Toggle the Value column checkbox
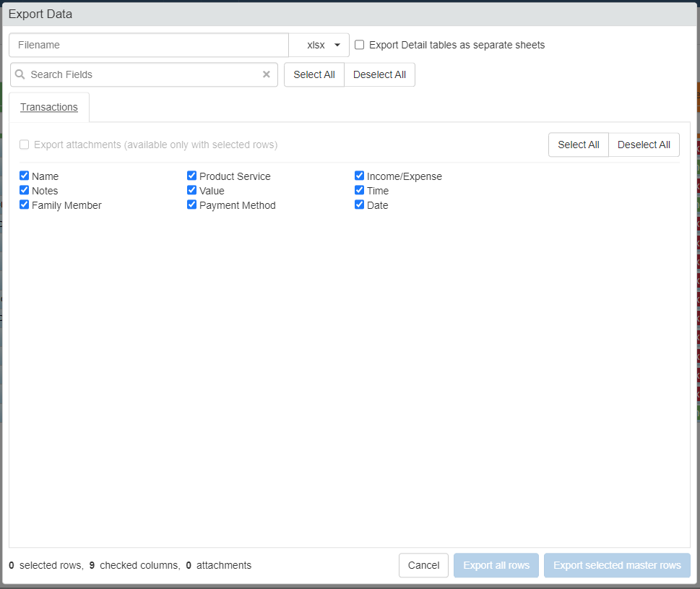The width and height of the screenshot is (700, 589). coord(192,190)
